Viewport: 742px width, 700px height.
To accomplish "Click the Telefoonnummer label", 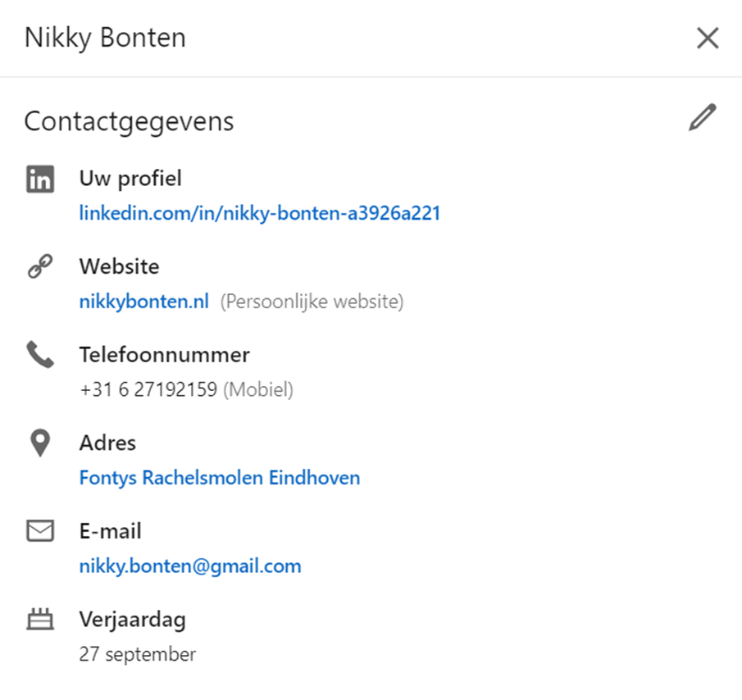I will [x=164, y=355].
